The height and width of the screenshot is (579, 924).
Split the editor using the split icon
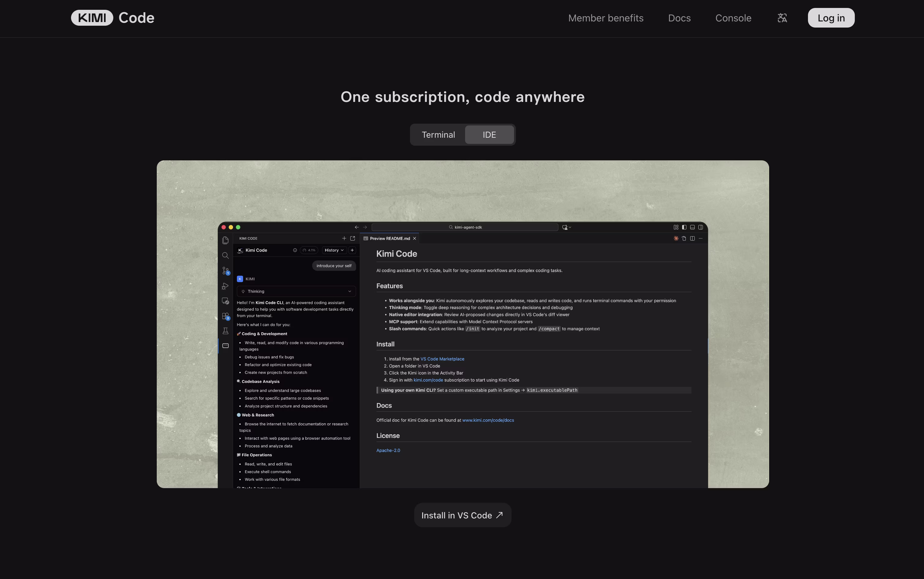point(692,238)
